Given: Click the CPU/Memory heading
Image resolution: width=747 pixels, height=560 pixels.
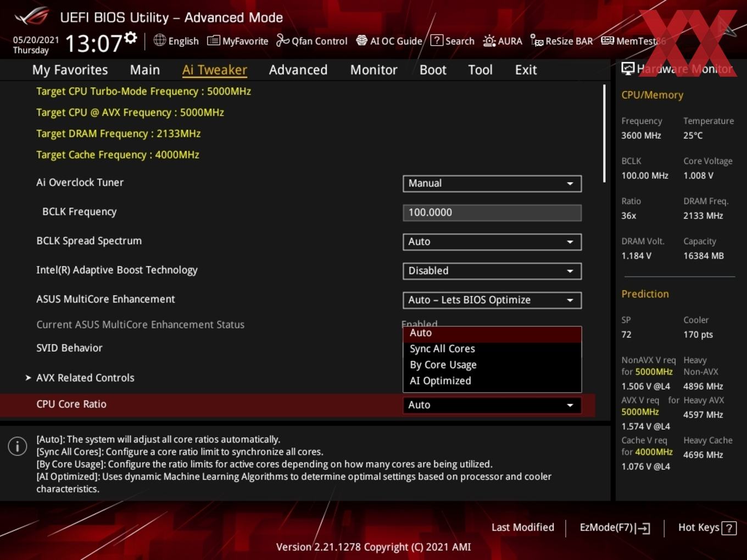Looking at the screenshot, I should (652, 95).
